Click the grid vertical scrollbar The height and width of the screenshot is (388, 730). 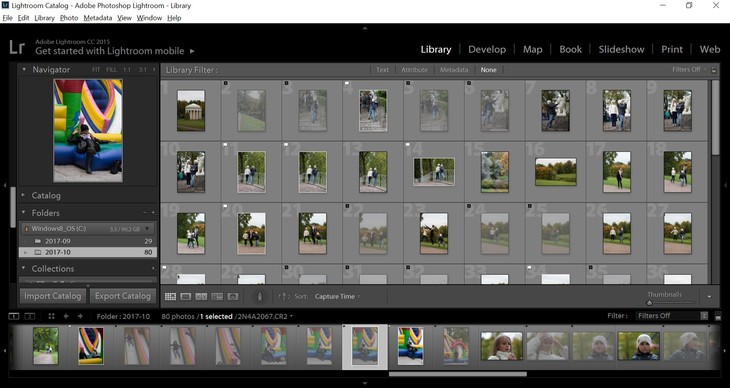715,118
